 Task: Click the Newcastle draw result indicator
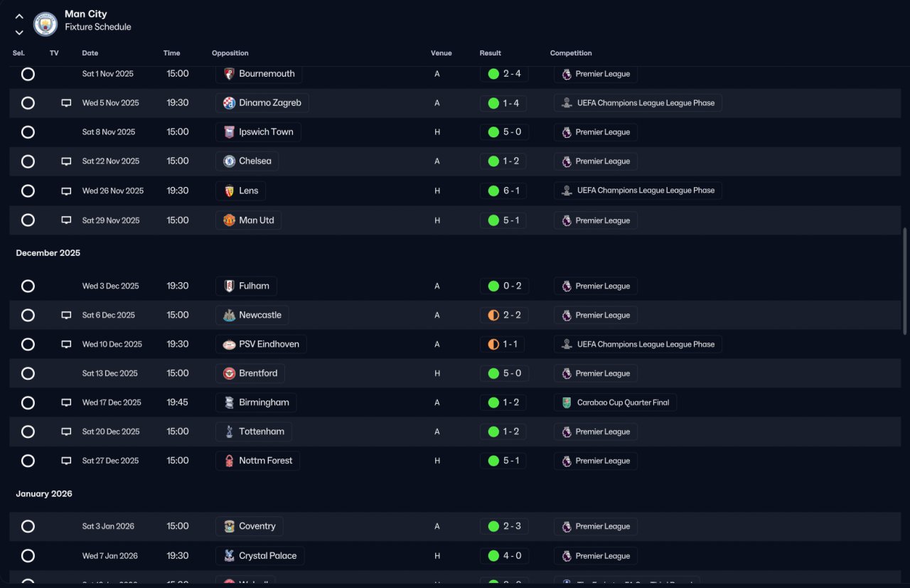[x=493, y=315]
